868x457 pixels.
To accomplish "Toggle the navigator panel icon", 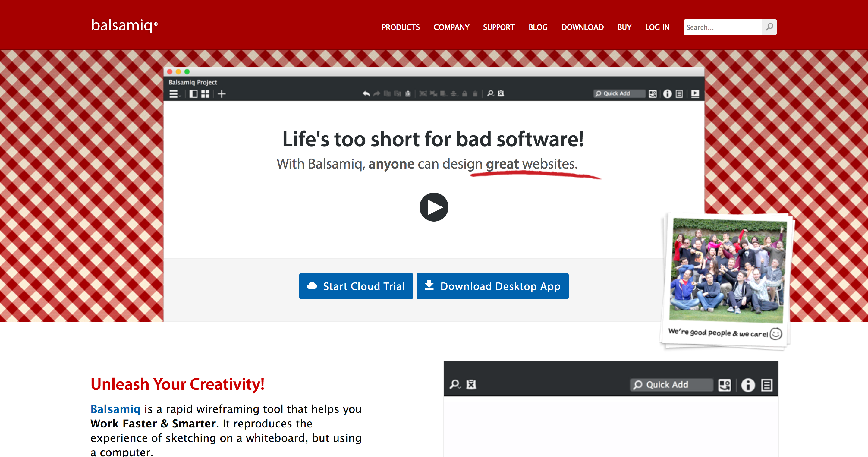I will (193, 94).
